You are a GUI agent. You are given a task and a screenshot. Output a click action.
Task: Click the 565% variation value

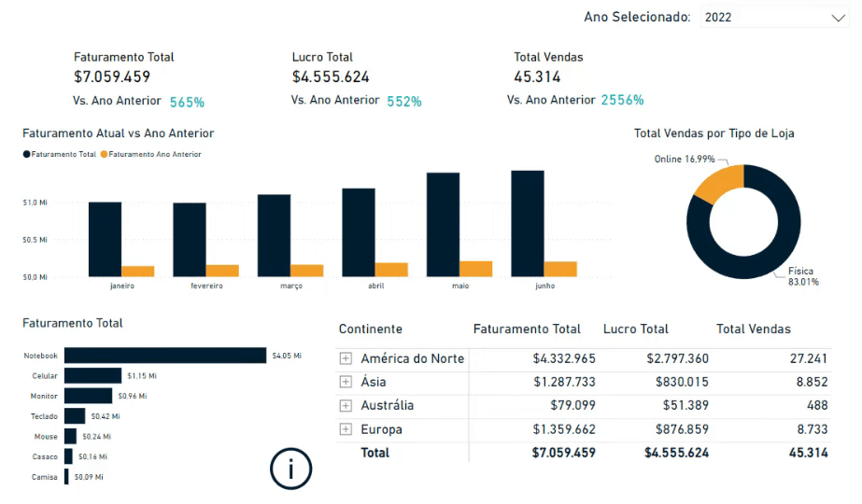(x=187, y=103)
